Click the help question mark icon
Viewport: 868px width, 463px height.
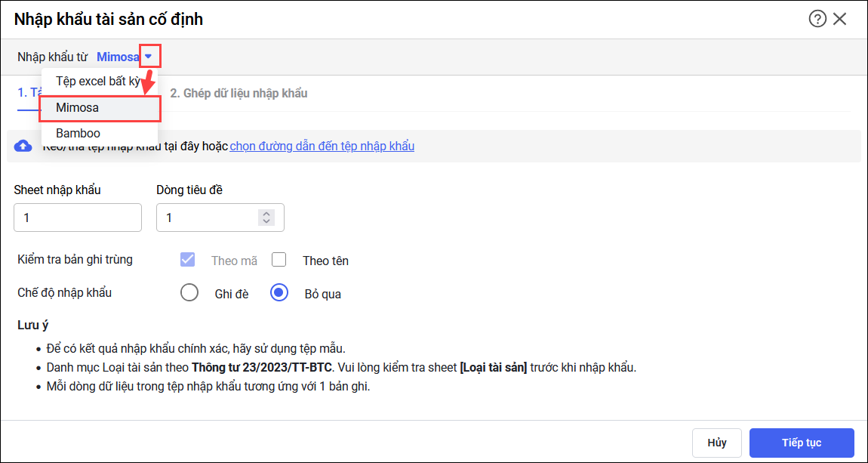(x=817, y=19)
